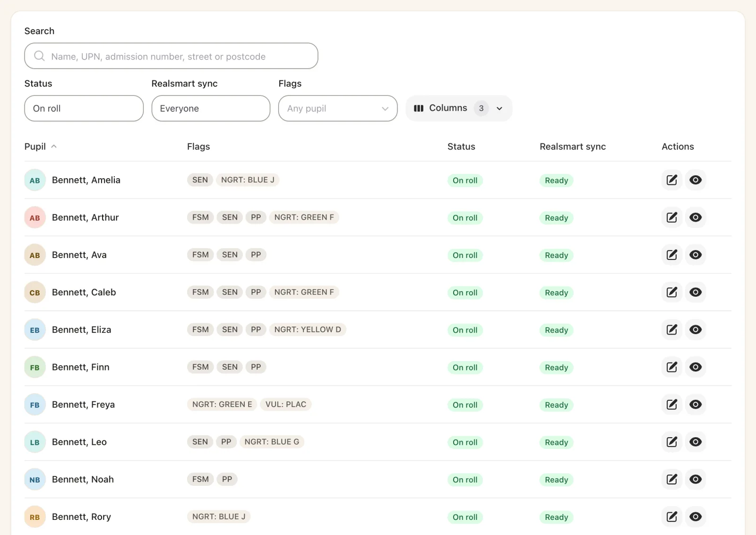Edit Bennett, Finn's record
756x535 pixels.
[x=671, y=367]
